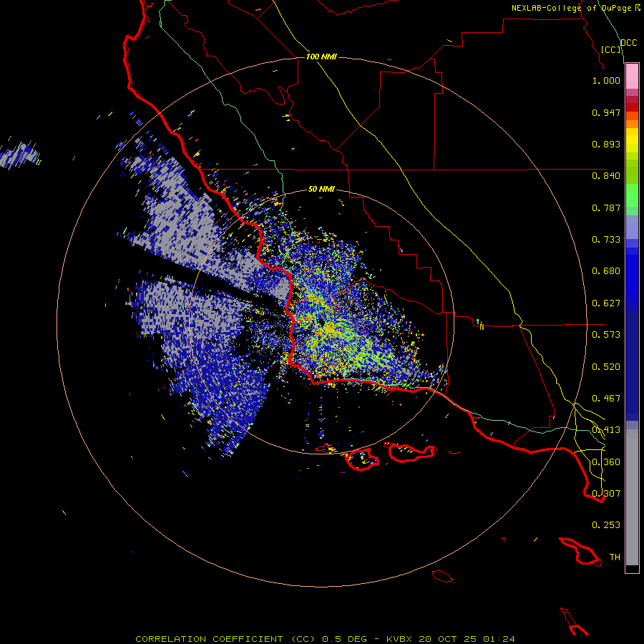
Task: Click the Correlation Coefficient caption at the bottom
Action: pyautogui.click(x=325, y=639)
